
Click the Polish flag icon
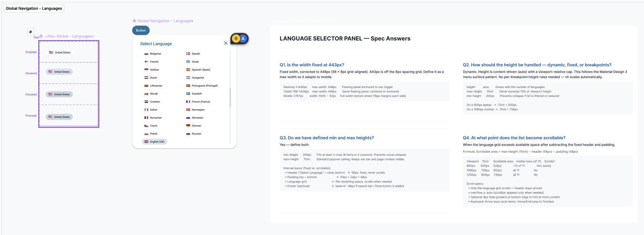(146, 134)
